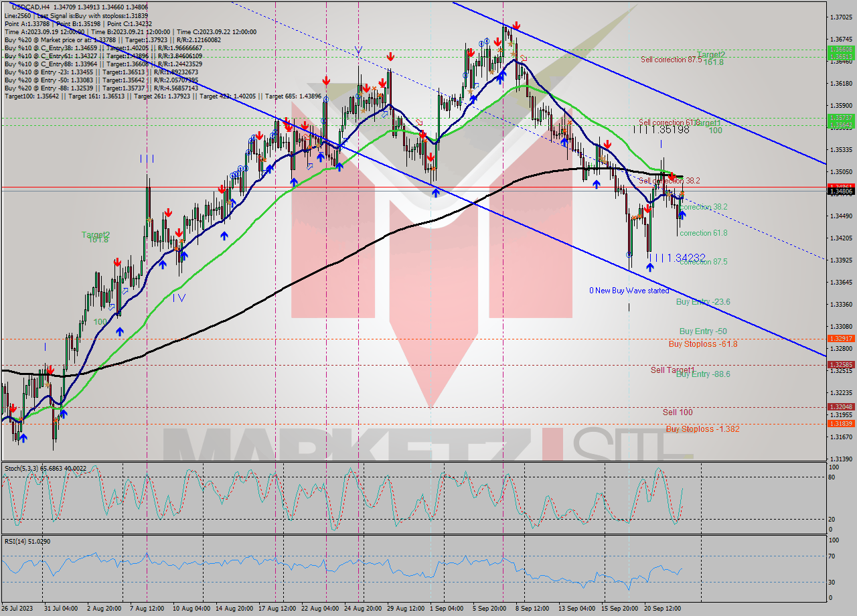
Task: Click Stochastic scale level 20
Action: pos(832,519)
